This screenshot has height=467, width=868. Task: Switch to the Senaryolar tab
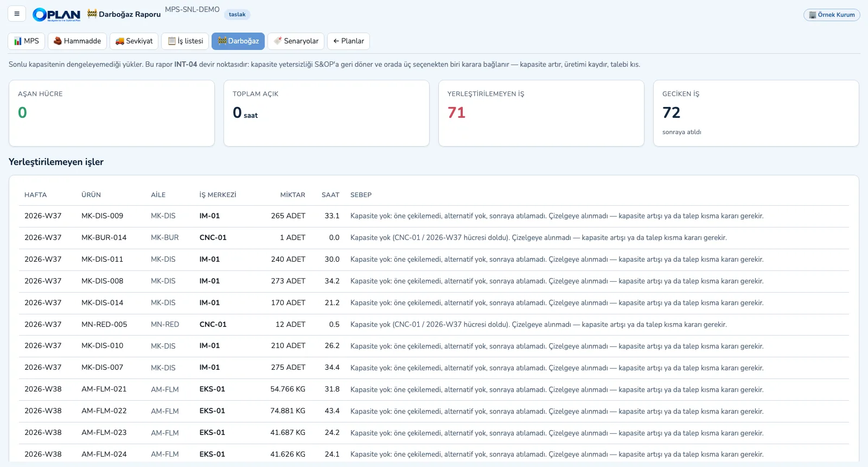(296, 41)
